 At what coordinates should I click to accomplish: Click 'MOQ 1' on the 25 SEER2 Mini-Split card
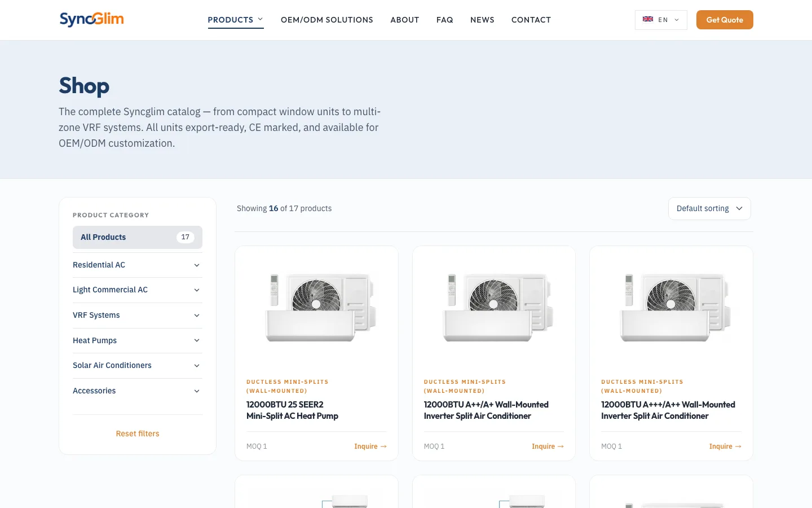point(257,446)
